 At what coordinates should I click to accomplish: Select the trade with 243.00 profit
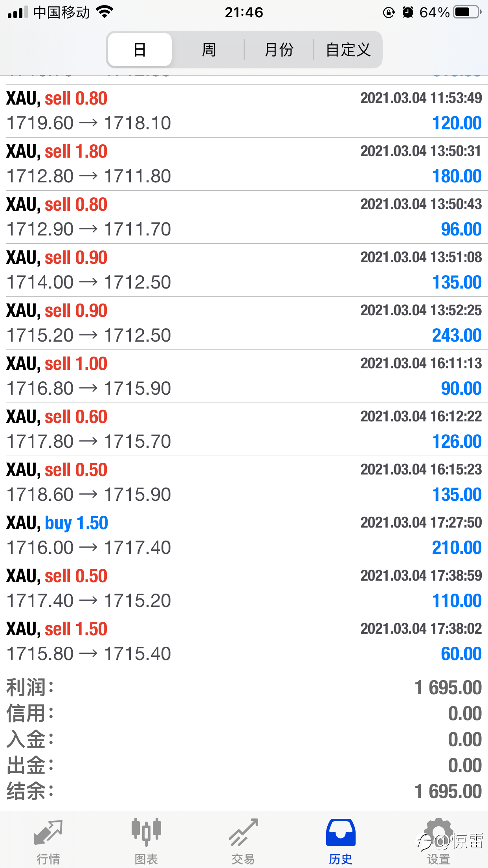[244, 323]
